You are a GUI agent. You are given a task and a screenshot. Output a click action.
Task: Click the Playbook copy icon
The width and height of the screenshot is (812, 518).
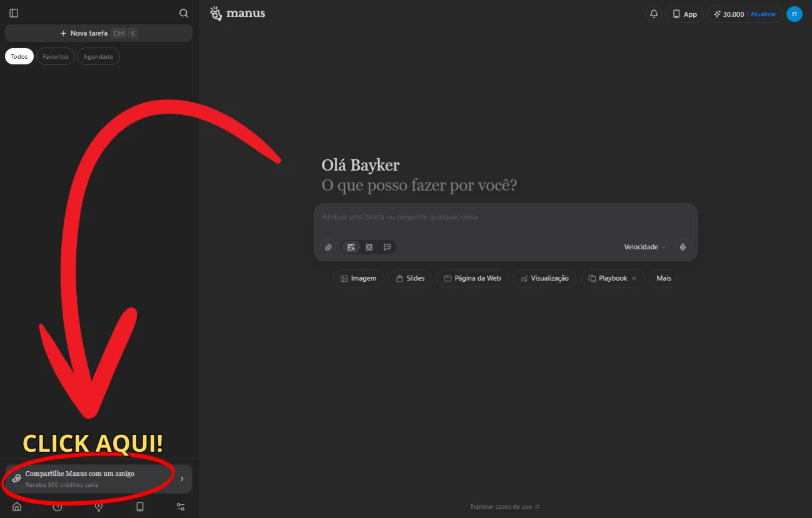(592, 279)
